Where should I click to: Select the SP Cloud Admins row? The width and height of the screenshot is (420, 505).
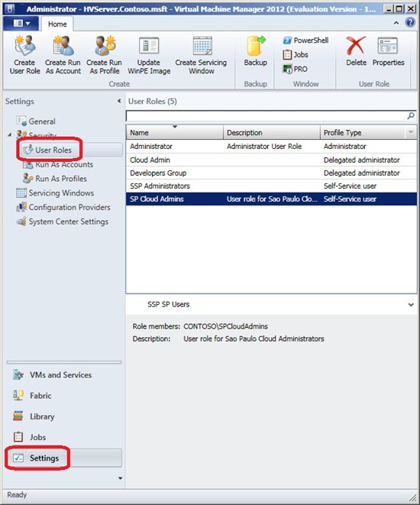pos(271,199)
